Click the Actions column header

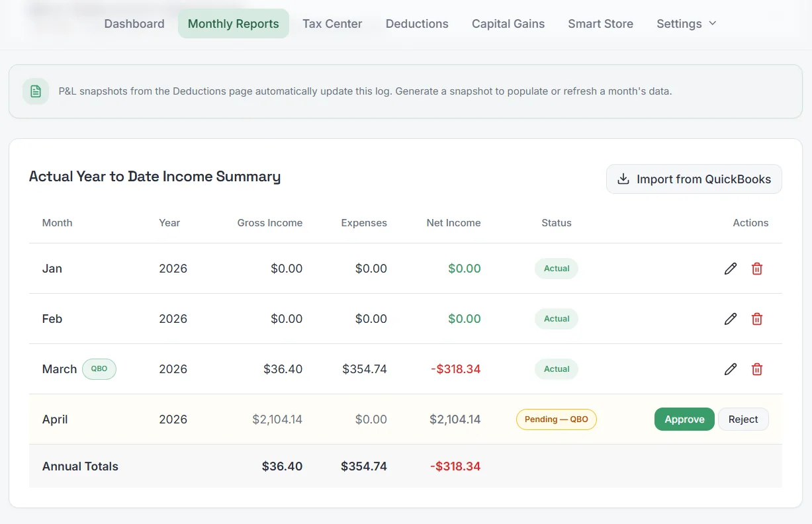coord(750,223)
